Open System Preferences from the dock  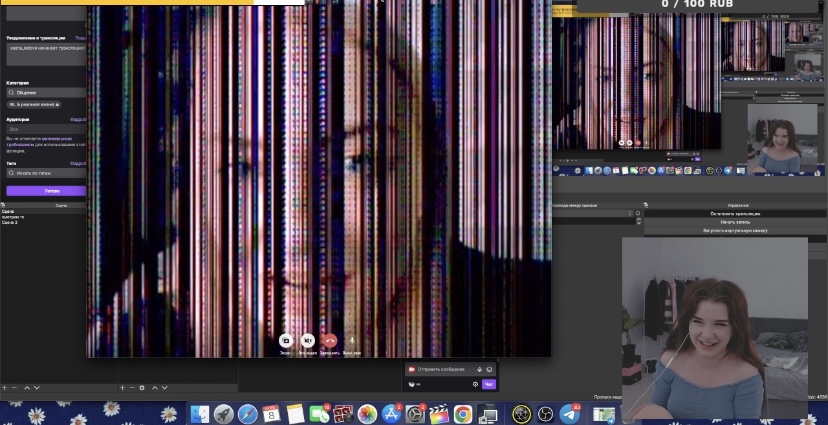coord(415,414)
